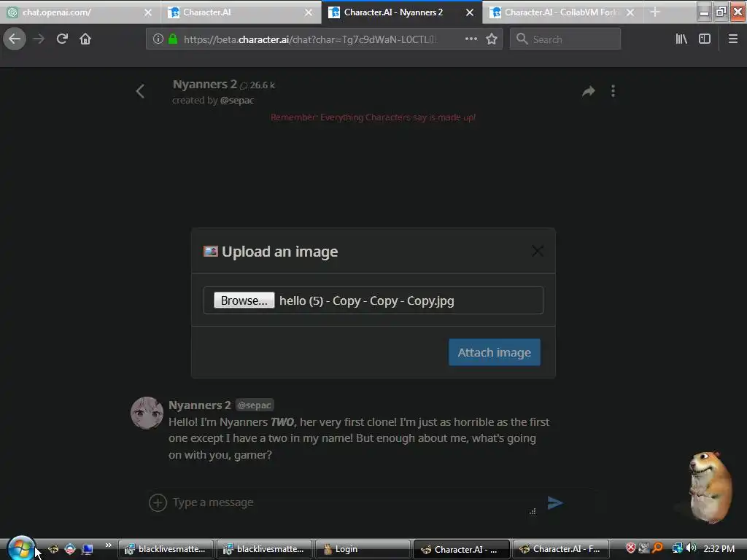Close the Character.AI - CollabVM tab
Screen dimensions: 747x560
(x=630, y=12)
